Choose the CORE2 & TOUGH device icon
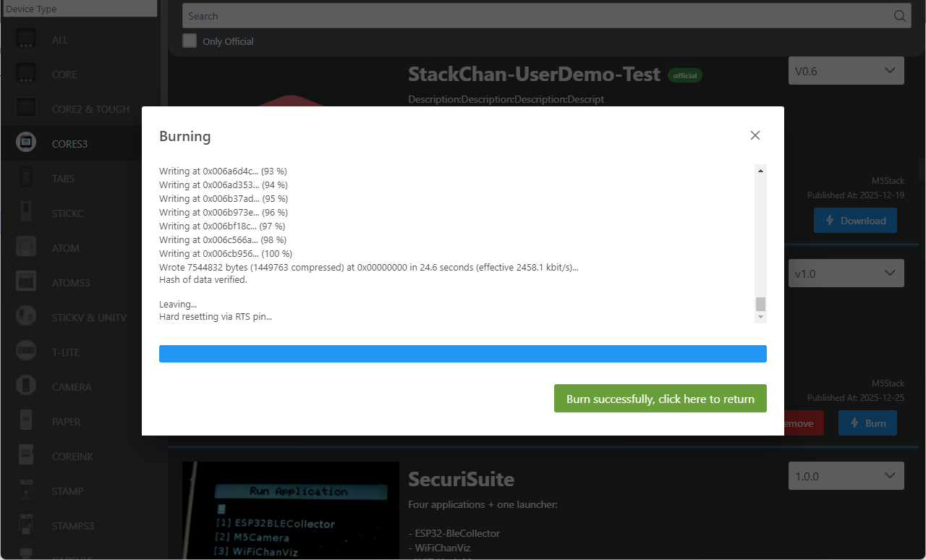 pos(26,109)
